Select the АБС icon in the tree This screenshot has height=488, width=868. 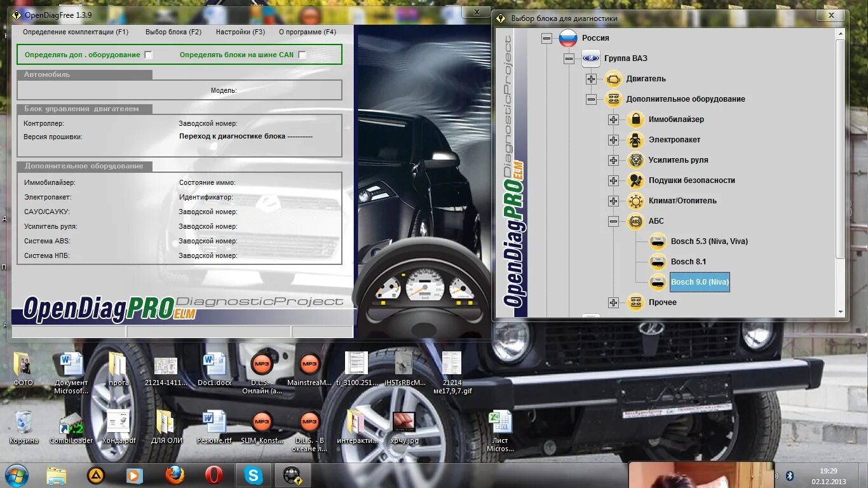[x=635, y=221]
